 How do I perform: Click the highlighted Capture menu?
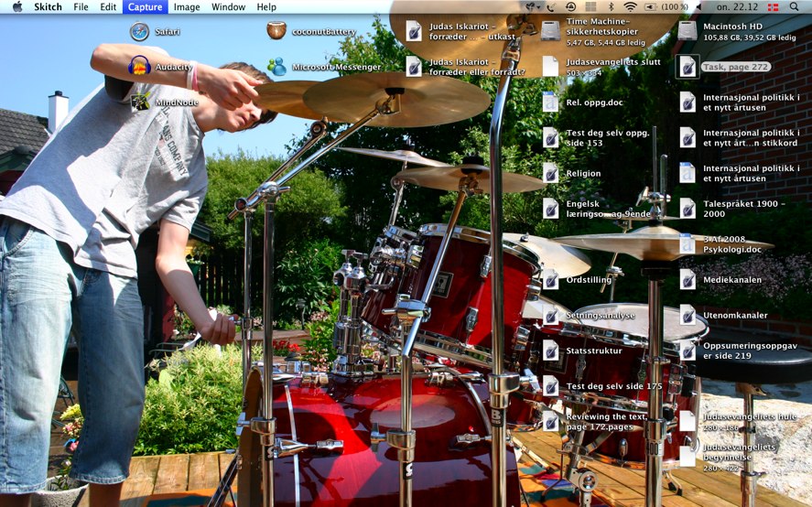click(145, 6)
